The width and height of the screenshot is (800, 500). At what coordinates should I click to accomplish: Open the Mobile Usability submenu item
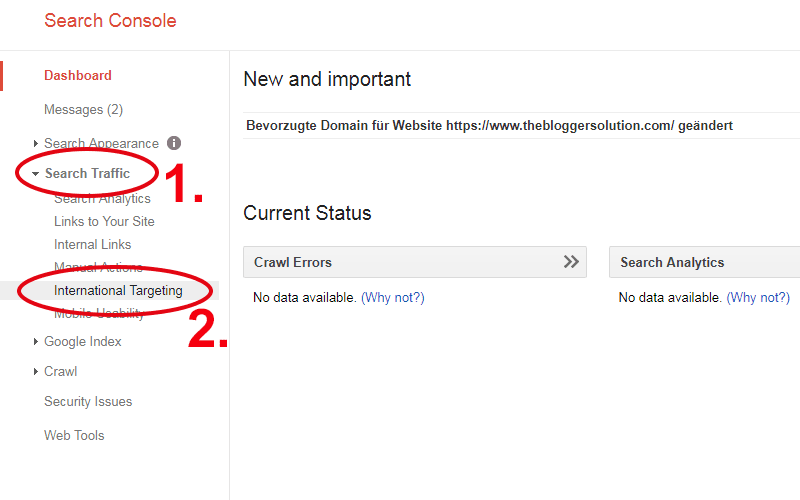[x=99, y=313]
